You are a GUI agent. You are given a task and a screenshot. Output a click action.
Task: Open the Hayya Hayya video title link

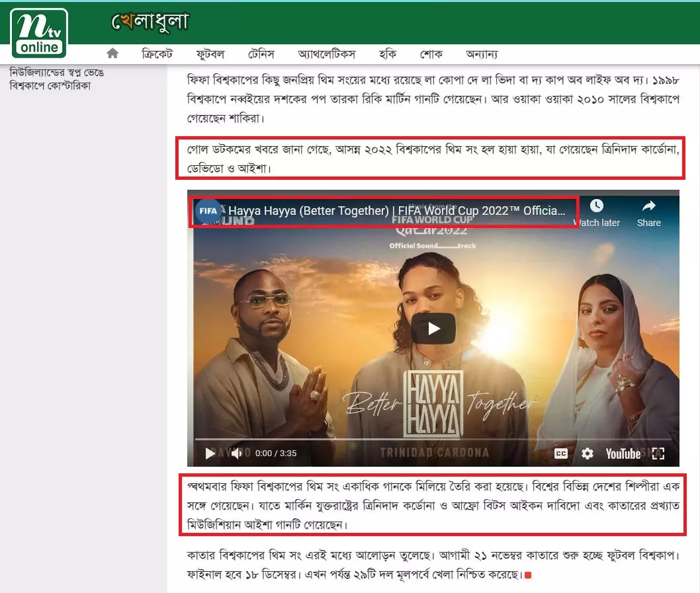coord(396,211)
